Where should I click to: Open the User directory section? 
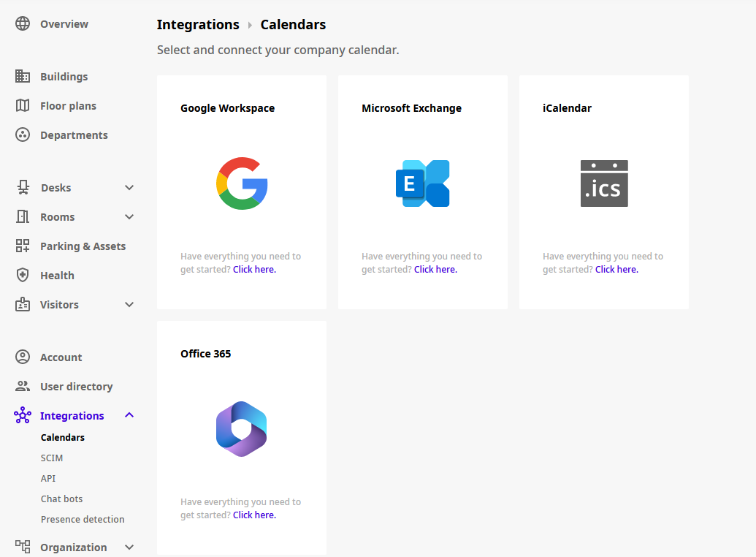click(23, 386)
